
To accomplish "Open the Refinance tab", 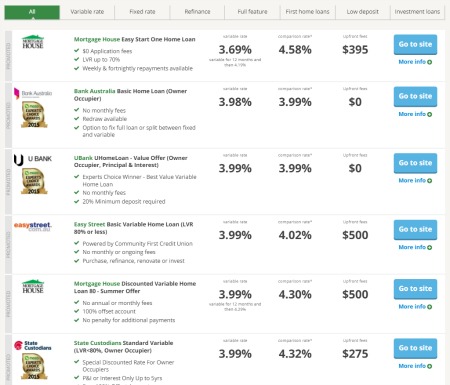I will point(197,12).
